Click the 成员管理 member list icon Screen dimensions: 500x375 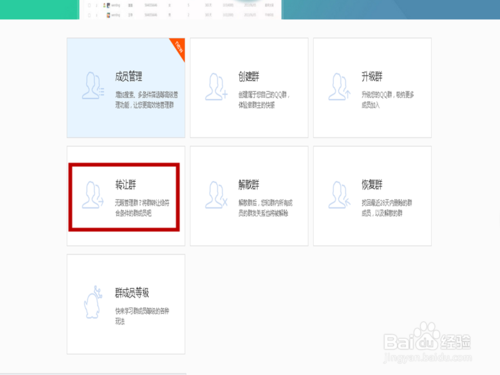pyautogui.click(x=93, y=86)
